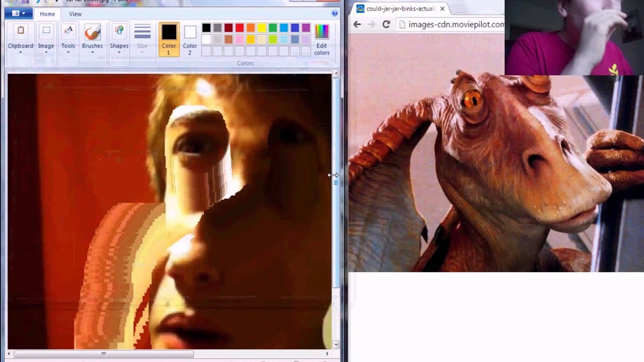Open the Edit colors dialog

coord(321,39)
